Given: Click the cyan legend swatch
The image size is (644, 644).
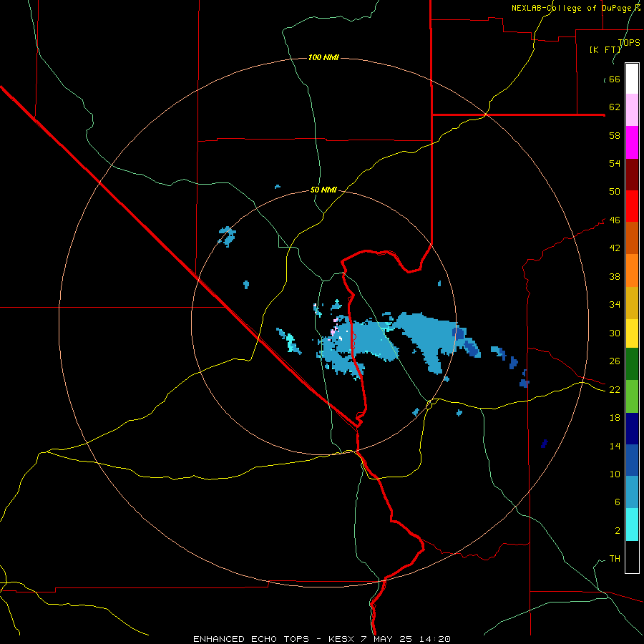Looking at the screenshot, I should pyautogui.click(x=632, y=525).
